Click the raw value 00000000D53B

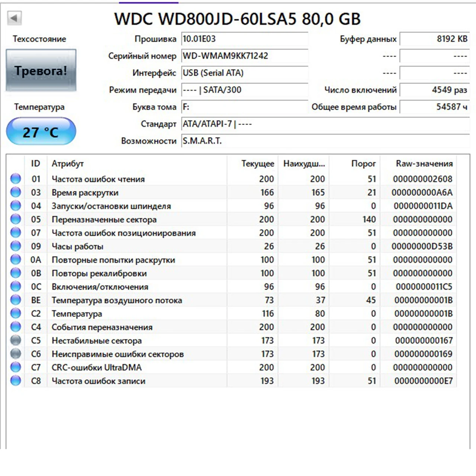(x=422, y=246)
